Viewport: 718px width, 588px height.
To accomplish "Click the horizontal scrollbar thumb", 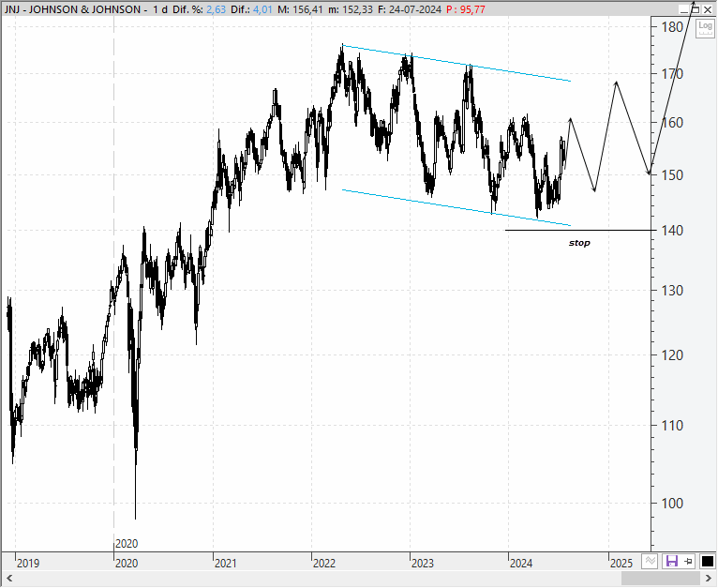I will (660, 578).
